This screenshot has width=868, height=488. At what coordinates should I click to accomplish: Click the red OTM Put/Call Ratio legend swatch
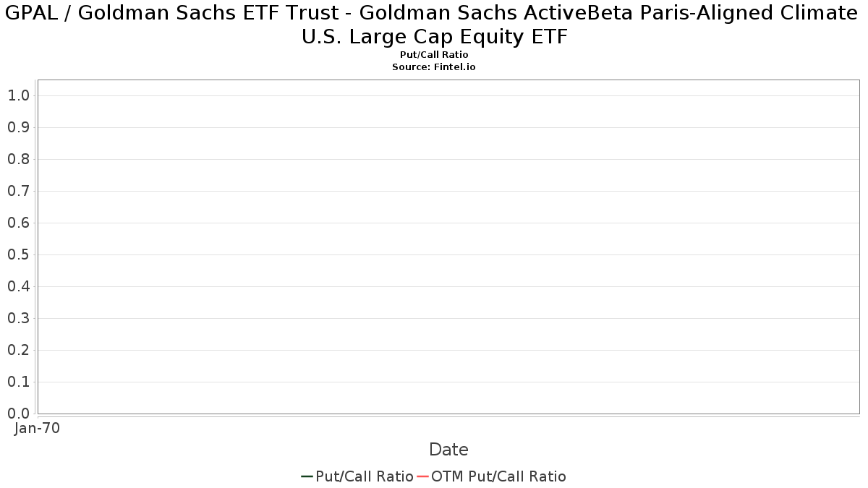tap(422, 476)
